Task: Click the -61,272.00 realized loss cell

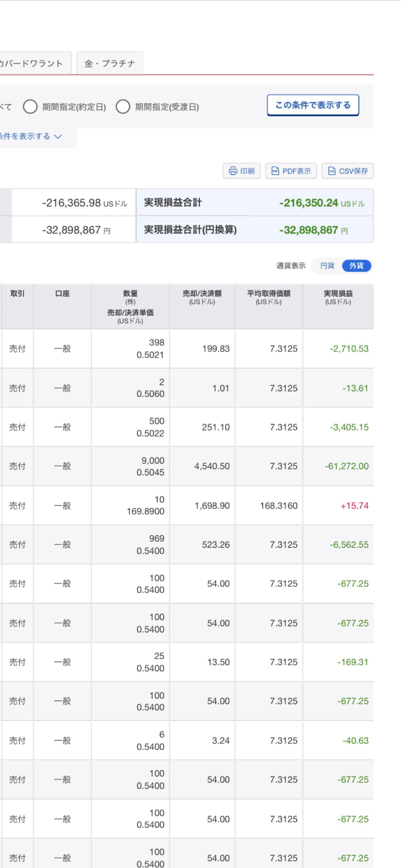Action: pyautogui.click(x=347, y=466)
